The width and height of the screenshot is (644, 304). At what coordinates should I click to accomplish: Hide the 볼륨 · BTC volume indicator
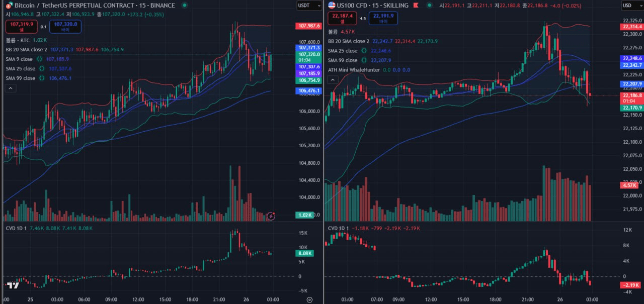tap(17, 40)
